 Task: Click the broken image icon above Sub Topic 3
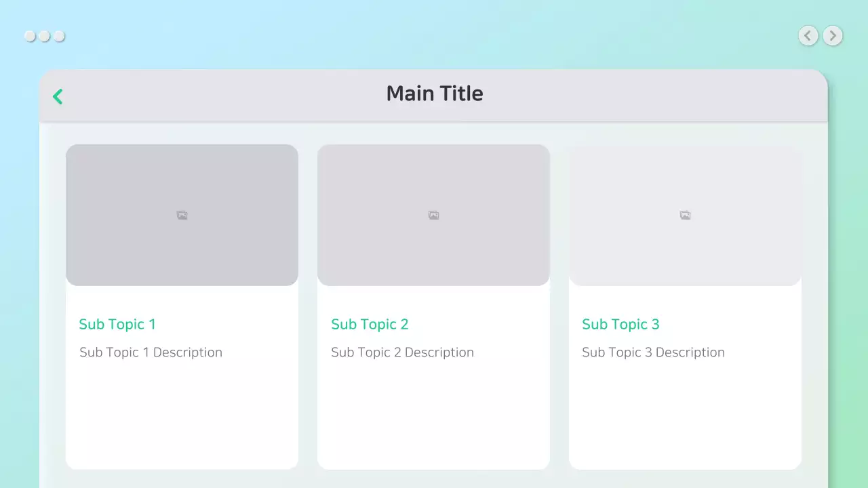tap(685, 216)
